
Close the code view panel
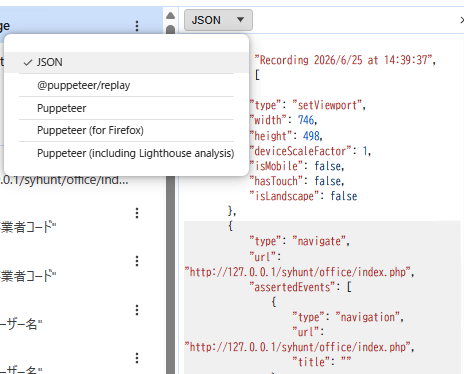[461, 20]
